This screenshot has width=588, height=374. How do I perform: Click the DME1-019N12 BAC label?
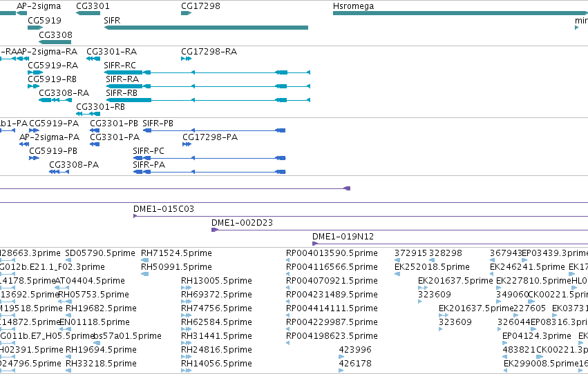tap(343, 237)
